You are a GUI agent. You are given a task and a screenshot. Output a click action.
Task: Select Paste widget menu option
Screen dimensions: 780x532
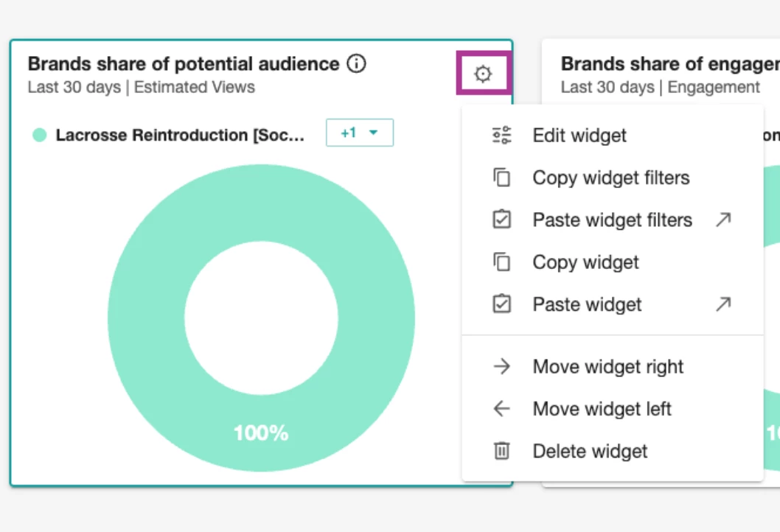[587, 304]
